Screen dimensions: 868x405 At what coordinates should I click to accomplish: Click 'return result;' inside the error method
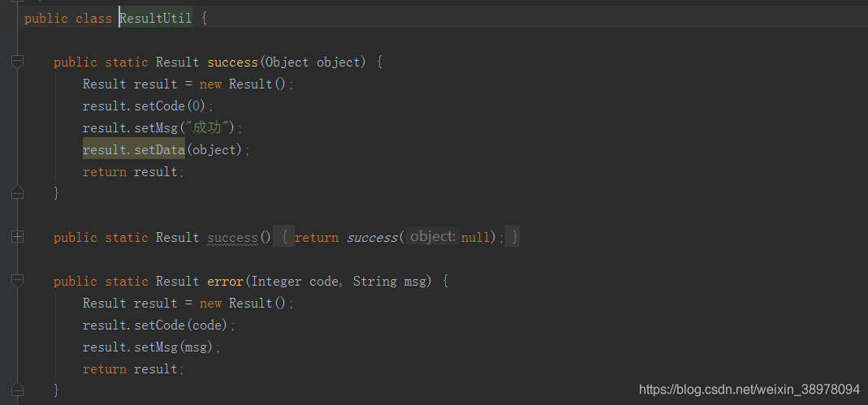pos(133,369)
